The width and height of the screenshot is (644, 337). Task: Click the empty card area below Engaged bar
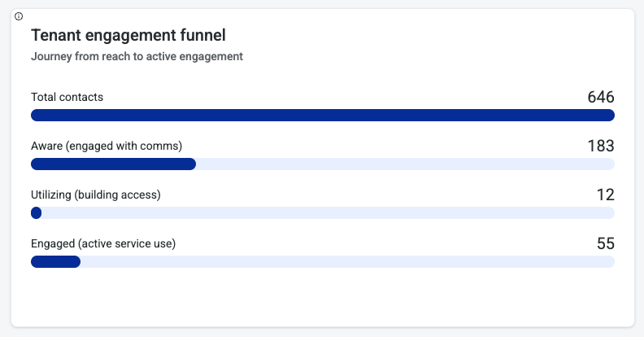tap(322, 298)
